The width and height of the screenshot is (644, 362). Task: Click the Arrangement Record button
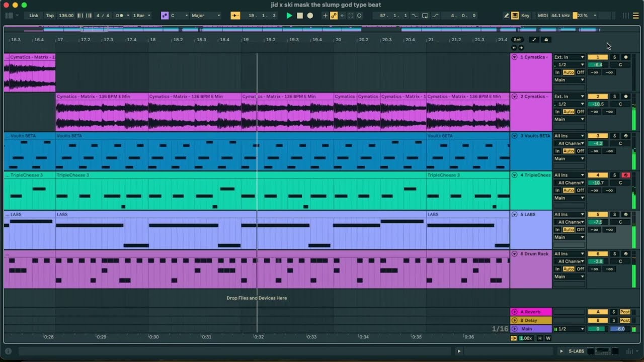pos(310,16)
